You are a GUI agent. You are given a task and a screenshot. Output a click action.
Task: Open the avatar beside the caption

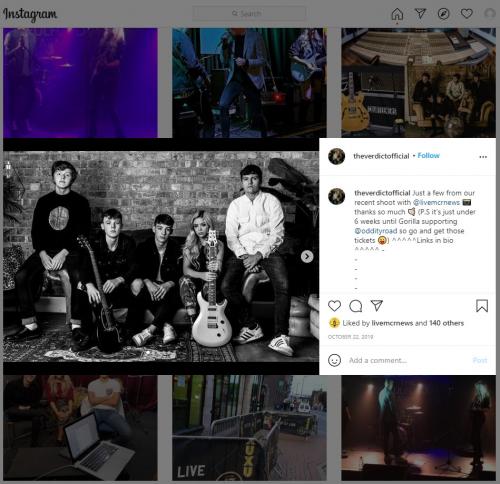(x=336, y=196)
